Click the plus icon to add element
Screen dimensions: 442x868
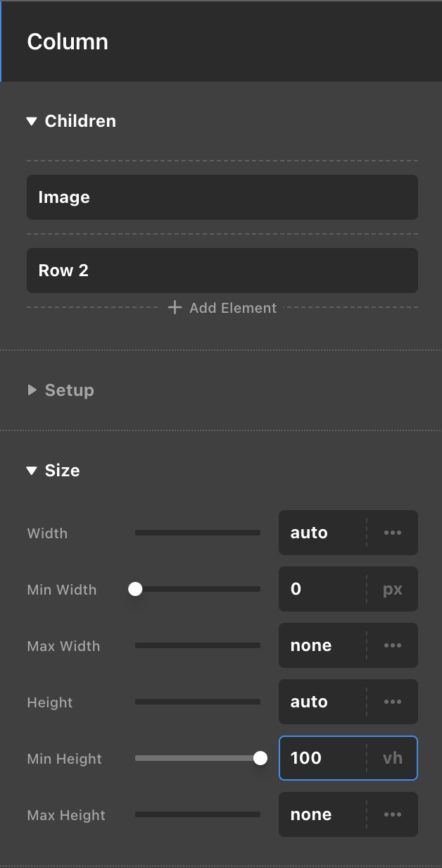click(175, 308)
